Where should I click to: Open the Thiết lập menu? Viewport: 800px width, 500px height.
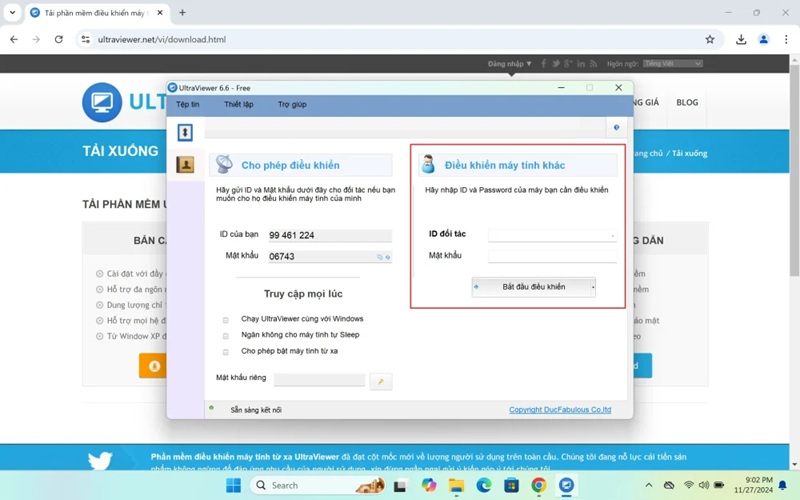pyautogui.click(x=239, y=104)
